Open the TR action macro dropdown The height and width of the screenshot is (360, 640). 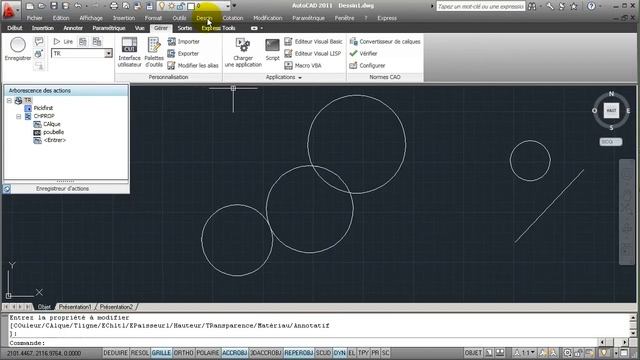point(108,53)
